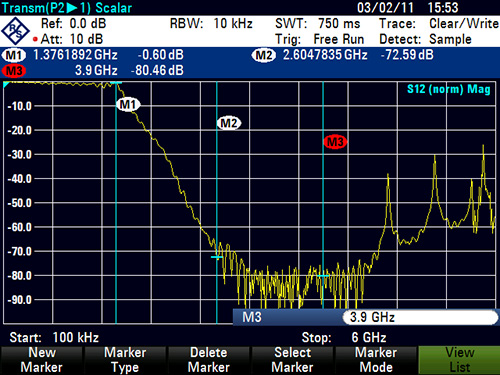
Task: Open the New Marker softkey
Action: 41,360
